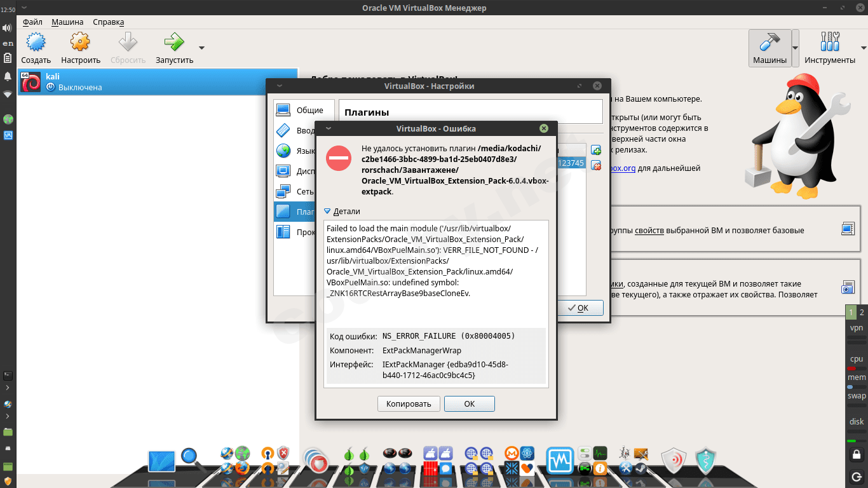Open the Запустить dropdown arrow

point(201,48)
